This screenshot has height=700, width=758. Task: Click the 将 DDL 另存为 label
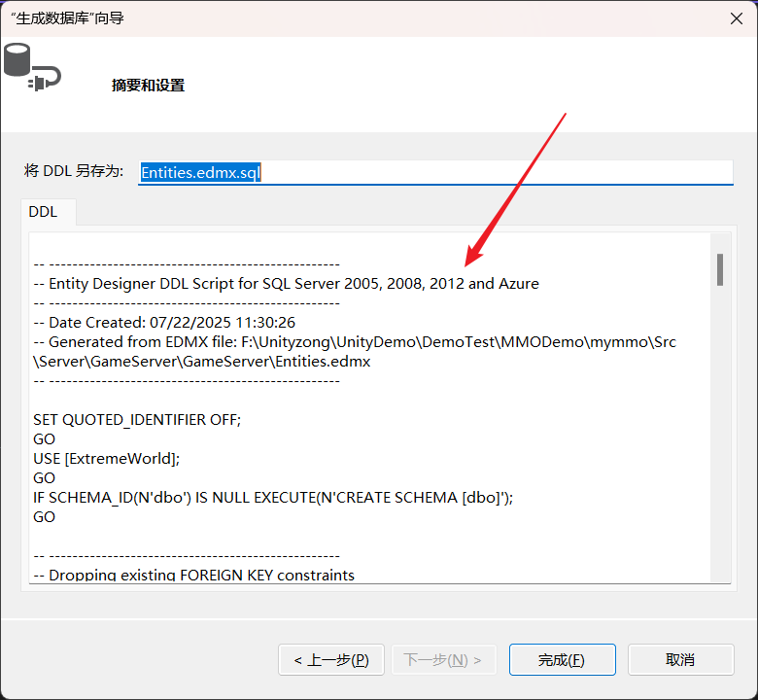[x=74, y=171]
